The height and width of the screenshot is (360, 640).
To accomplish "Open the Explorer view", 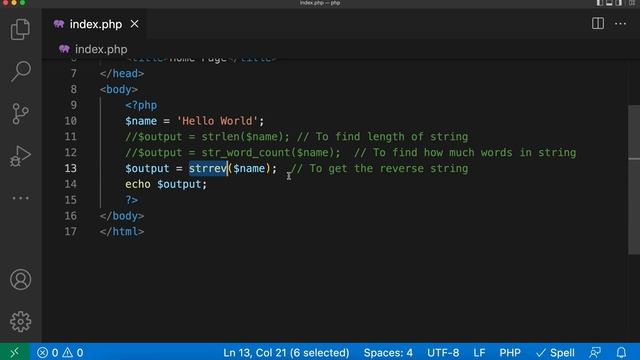I will (20, 29).
